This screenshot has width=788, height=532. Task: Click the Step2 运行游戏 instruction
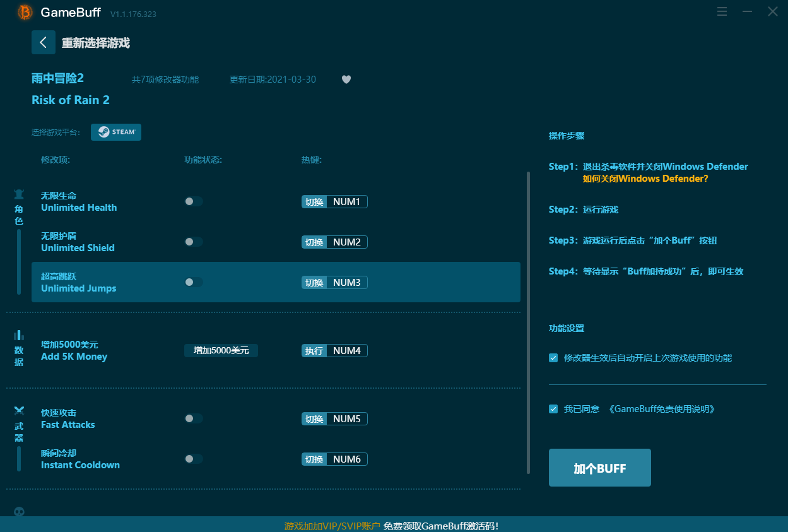tap(584, 210)
